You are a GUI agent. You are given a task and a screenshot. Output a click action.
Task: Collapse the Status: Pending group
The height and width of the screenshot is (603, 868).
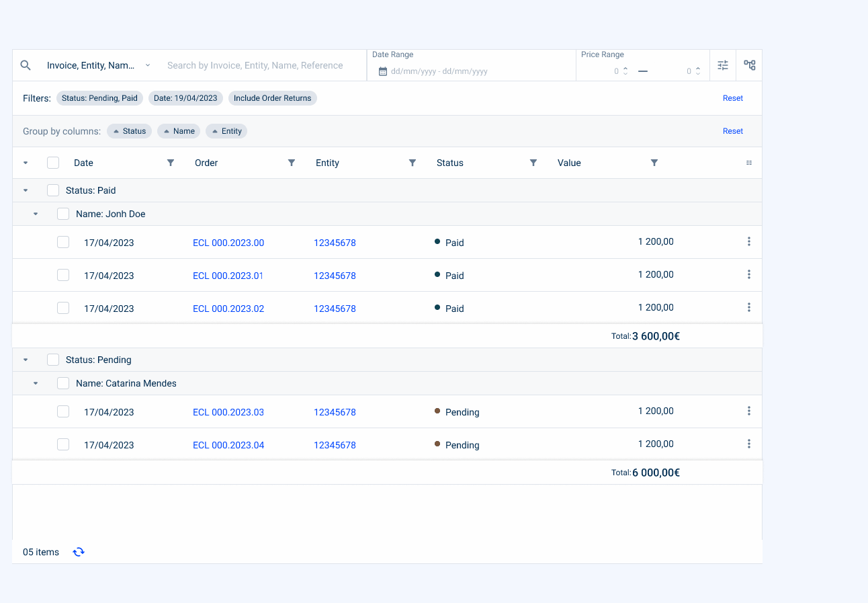[26, 360]
